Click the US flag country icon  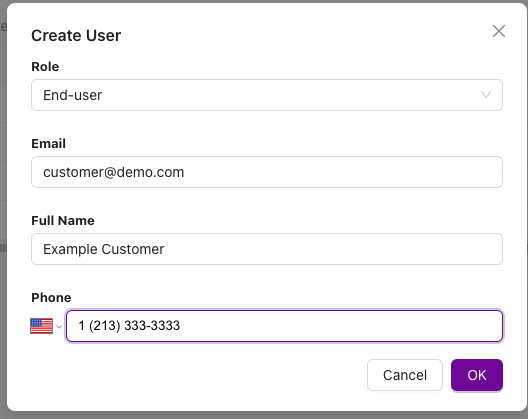click(x=41, y=326)
